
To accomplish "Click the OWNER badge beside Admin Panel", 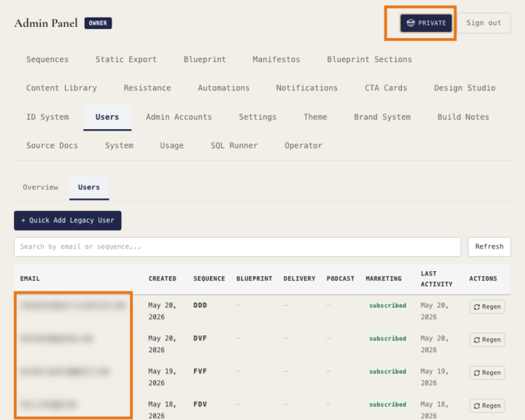I will [98, 23].
